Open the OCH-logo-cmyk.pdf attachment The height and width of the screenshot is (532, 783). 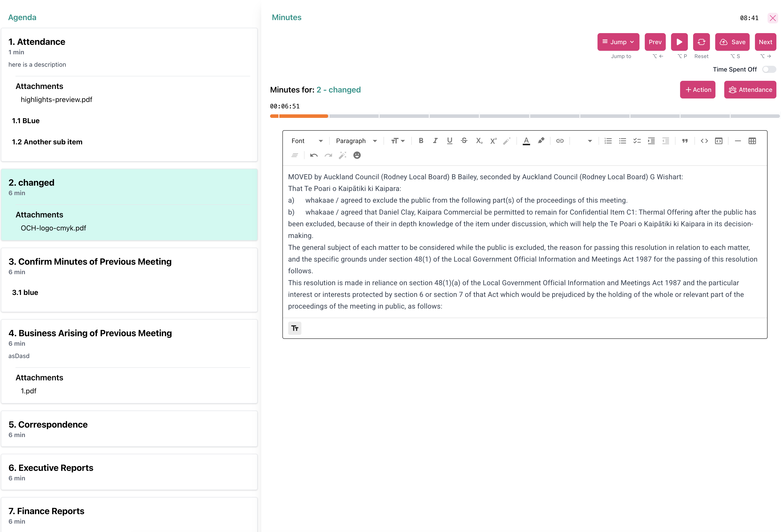point(53,228)
